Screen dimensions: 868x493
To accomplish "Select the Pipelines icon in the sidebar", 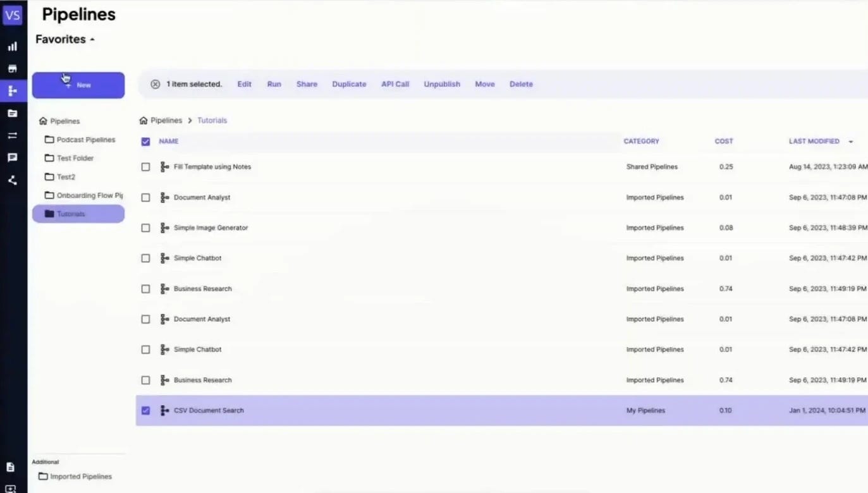I will coord(13,90).
